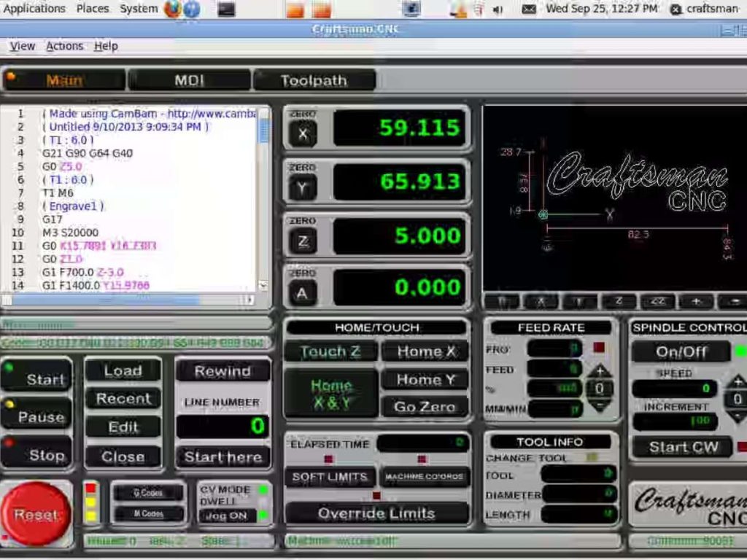Open the G Codes reference

click(x=147, y=494)
